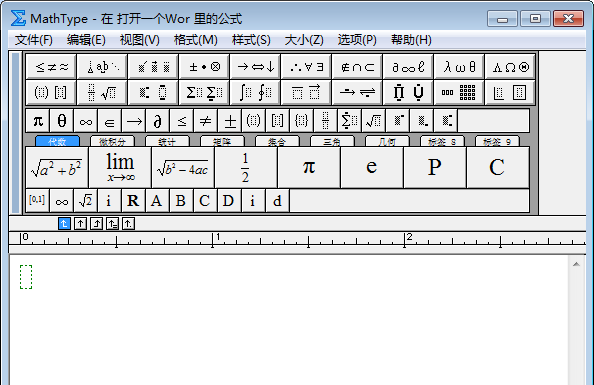Open the summation templates palette
The image size is (594, 385).
pos(205,92)
